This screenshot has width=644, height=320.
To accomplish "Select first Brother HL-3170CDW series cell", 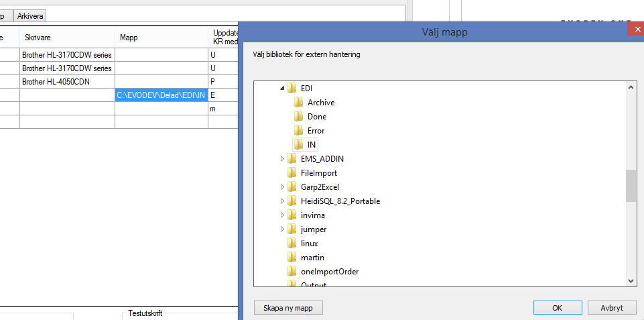I will point(68,55).
